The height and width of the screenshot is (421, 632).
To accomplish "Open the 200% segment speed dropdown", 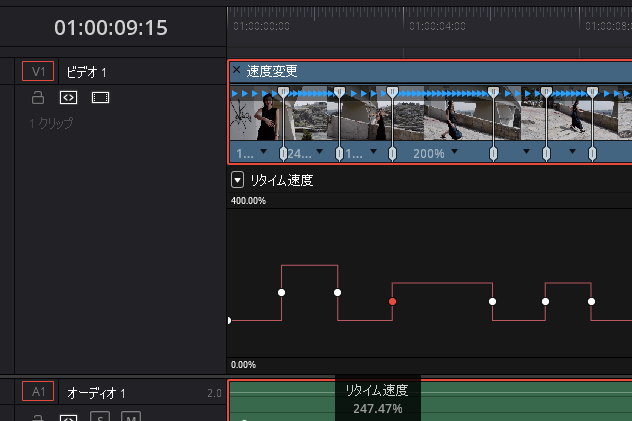I will coord(455,151).
